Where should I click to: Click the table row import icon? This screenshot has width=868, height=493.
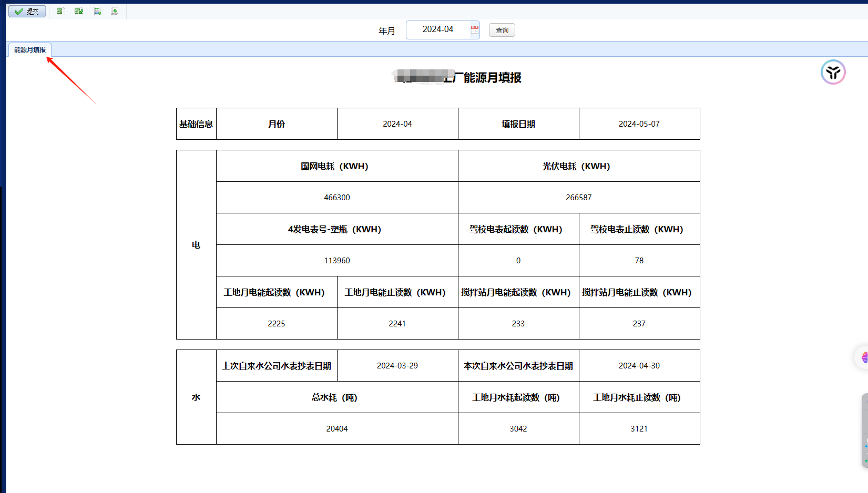click(x=97, y=12)
